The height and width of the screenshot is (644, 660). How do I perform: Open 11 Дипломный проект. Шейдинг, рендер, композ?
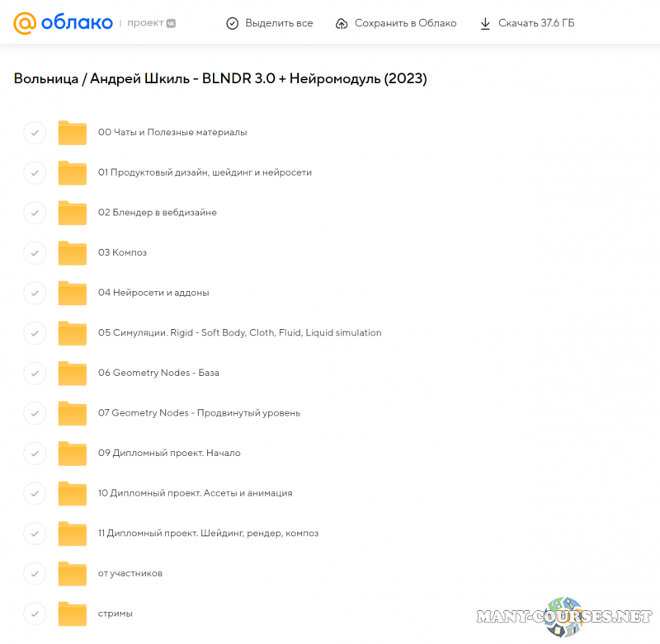click(208, 533)
